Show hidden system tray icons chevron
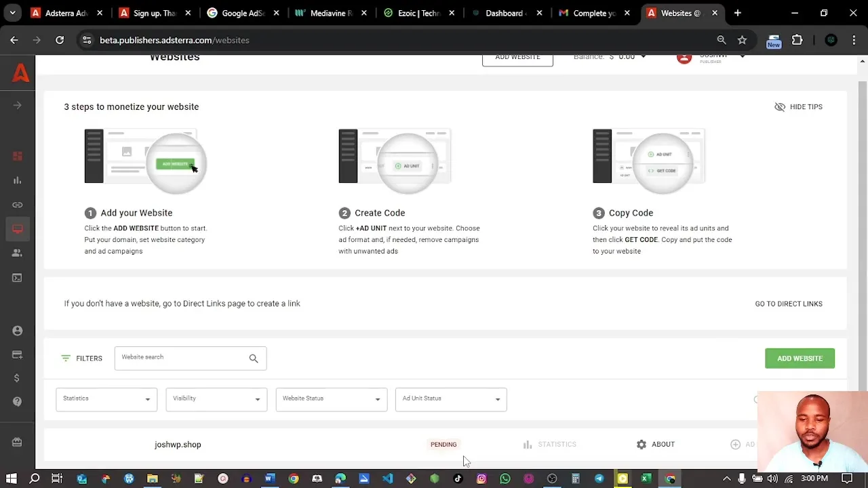Screen dimensions: 868x488 coord(726,479)
